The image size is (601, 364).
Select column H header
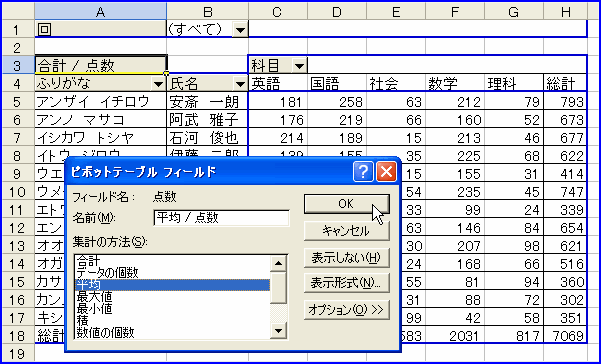[565, 11]
